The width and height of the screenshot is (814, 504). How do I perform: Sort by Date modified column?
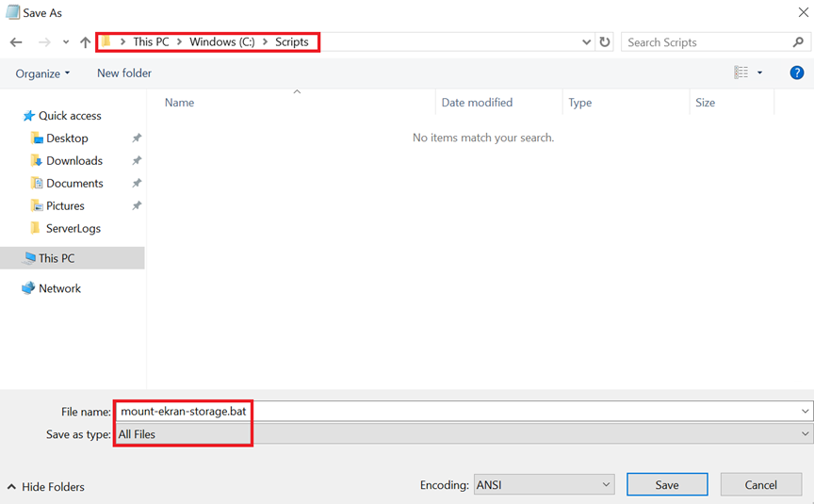477,103
